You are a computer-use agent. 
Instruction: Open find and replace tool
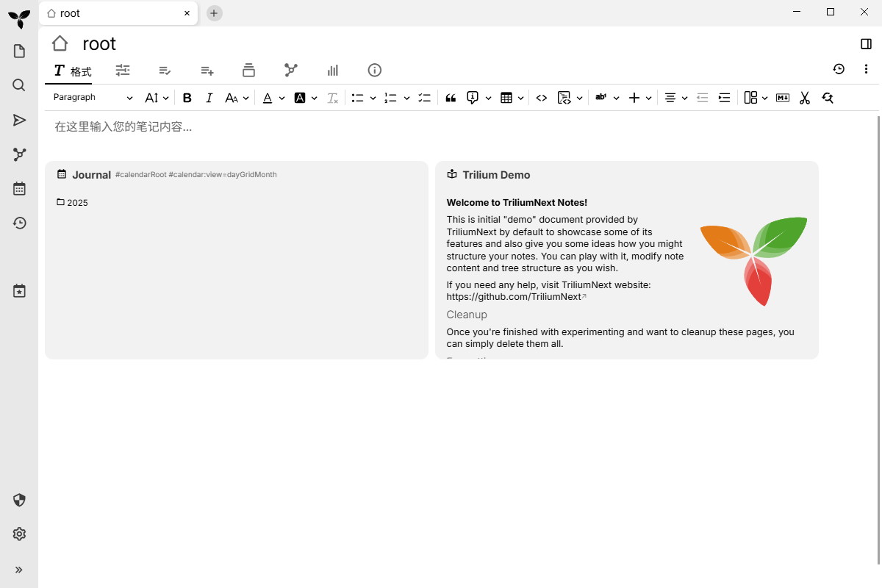coord(828,98)
